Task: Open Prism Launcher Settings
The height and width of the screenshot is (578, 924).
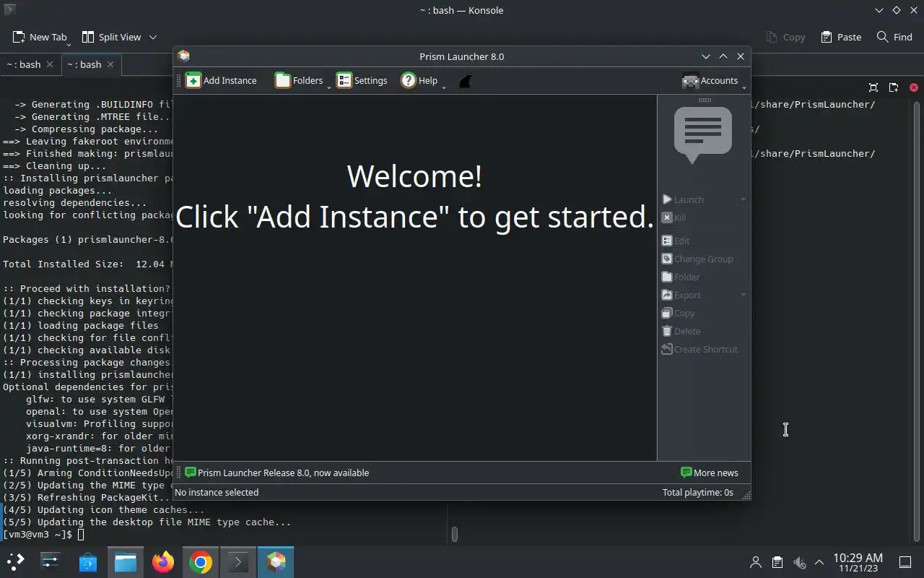Action: (x=362, y=80)
